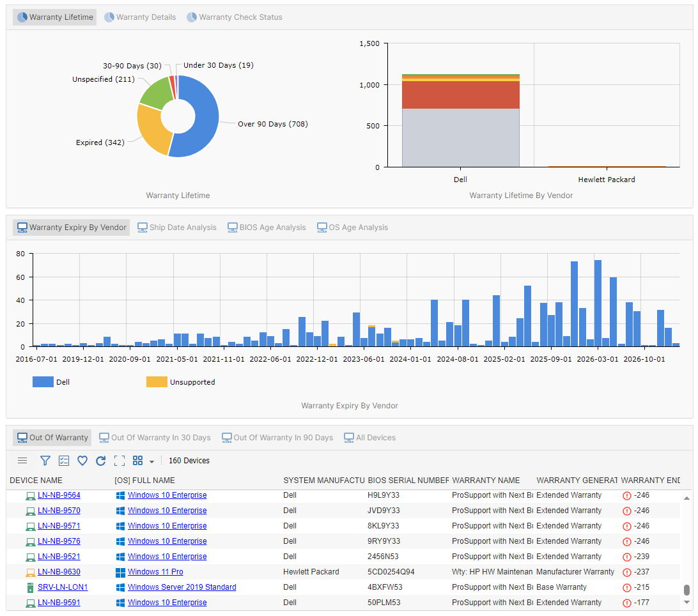The image size is (698, 616).
Task: Click serial number 5CD0254Q94 cell
Action: click(x=391, y=572)
